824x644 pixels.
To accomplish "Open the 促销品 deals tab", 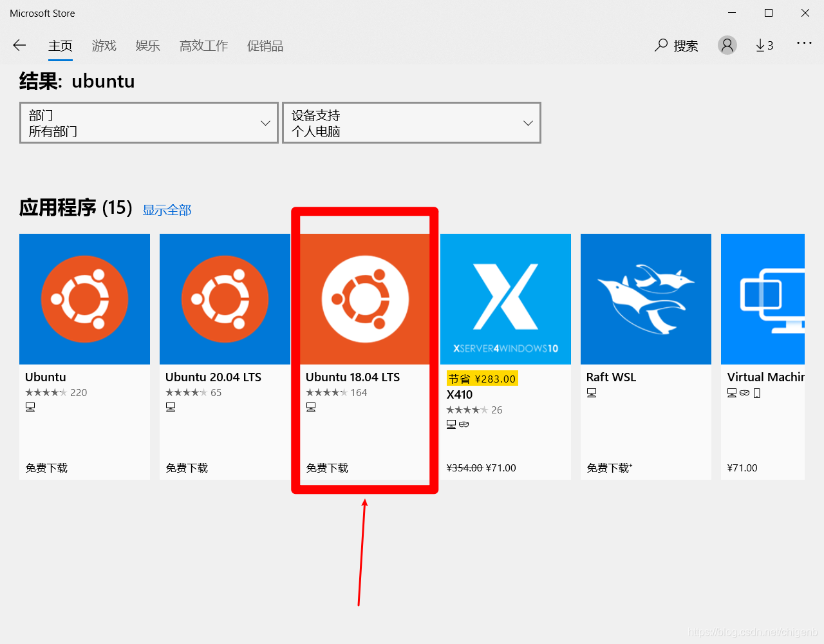I will (x=265, y=46).
